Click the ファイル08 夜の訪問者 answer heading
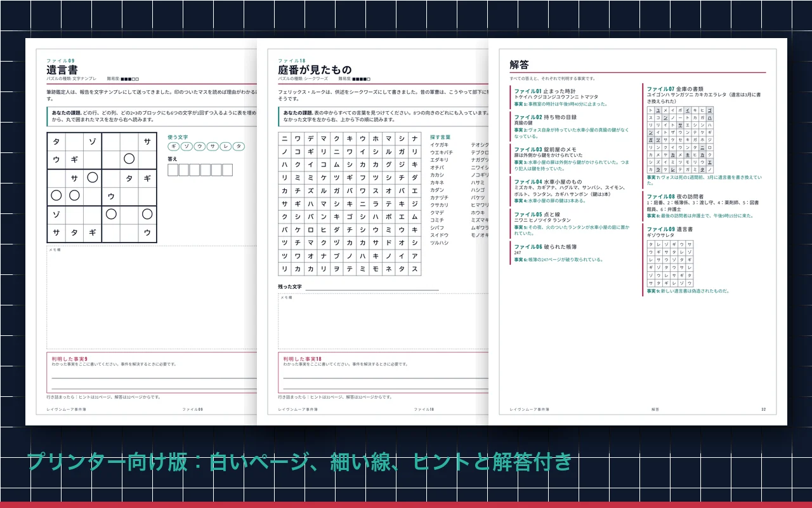Image resolution: width=812 pixels, height=508 pixels. pos(675,197)
